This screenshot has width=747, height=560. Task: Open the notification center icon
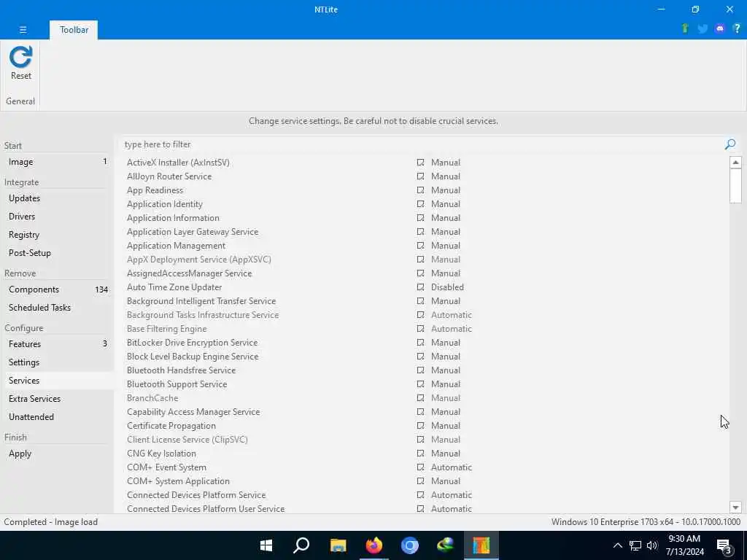coord(724,545)
